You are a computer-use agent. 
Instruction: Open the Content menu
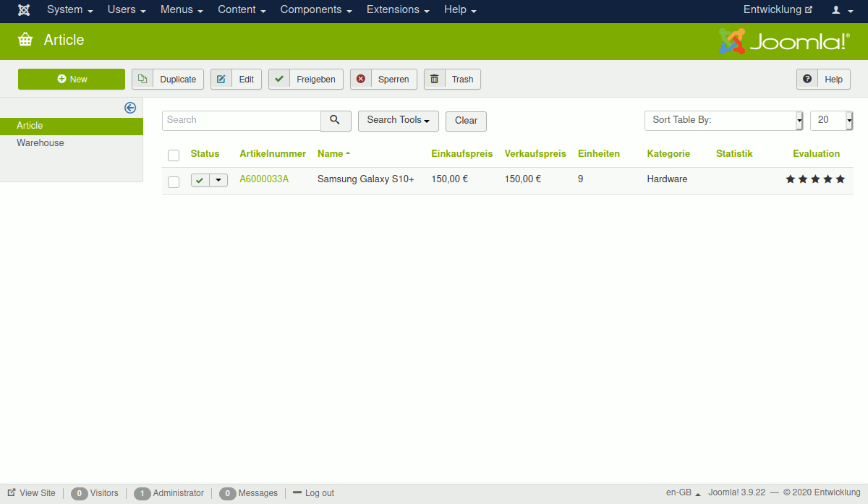pyautogui.click(x=242, y=10)
